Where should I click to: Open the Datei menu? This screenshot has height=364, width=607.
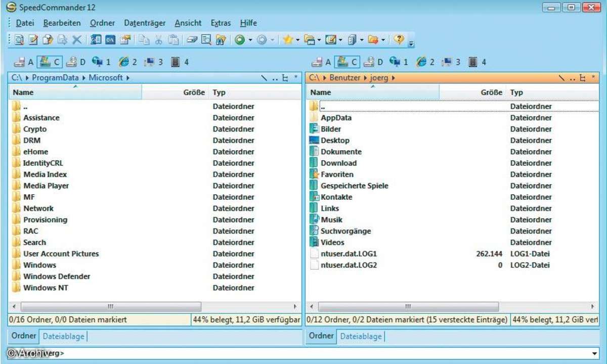pyautogui.click(x=25, y=23)
